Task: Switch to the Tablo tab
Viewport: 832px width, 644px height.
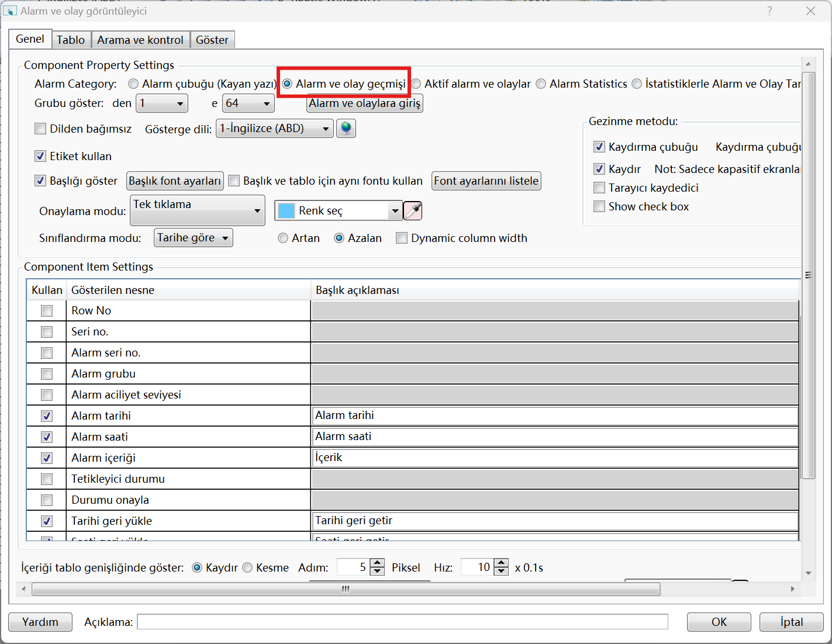Action: (71, 40)
